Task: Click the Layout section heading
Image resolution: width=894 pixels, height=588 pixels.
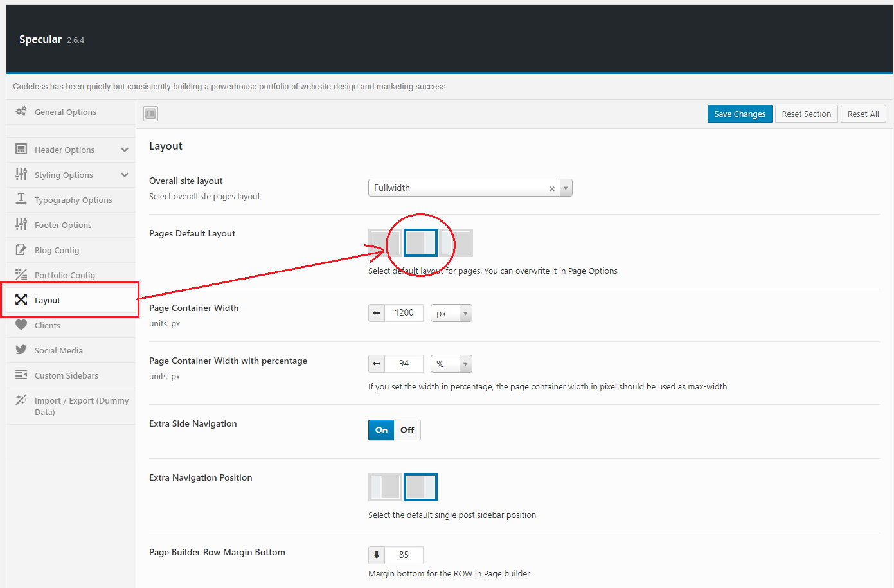Action: tap(166, 147)
